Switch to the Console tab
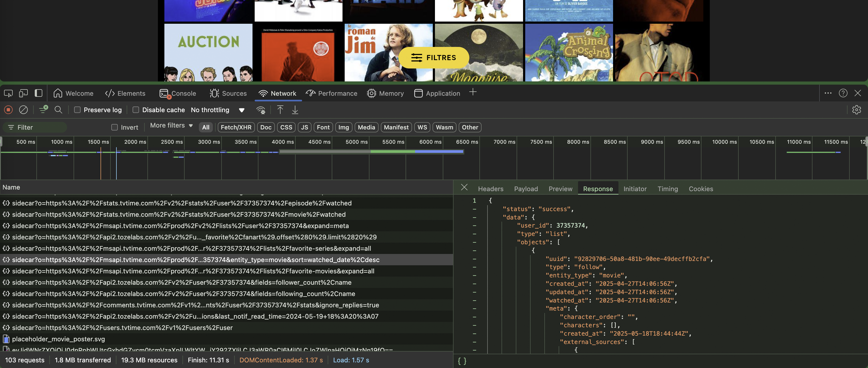 (178, 93)
